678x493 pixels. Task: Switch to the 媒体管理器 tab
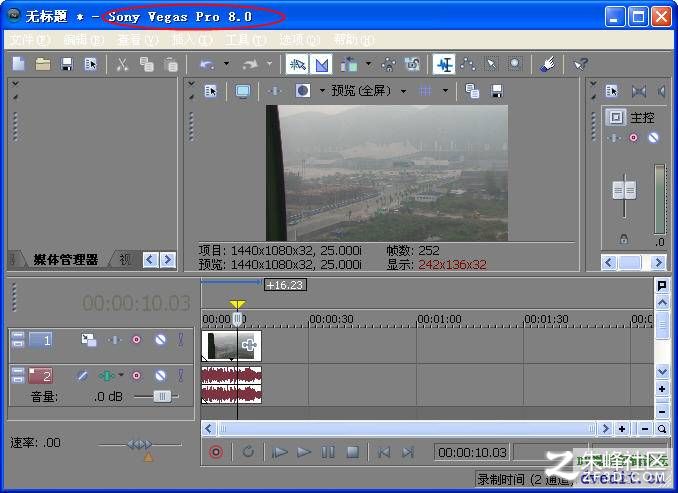coord(65,259)
